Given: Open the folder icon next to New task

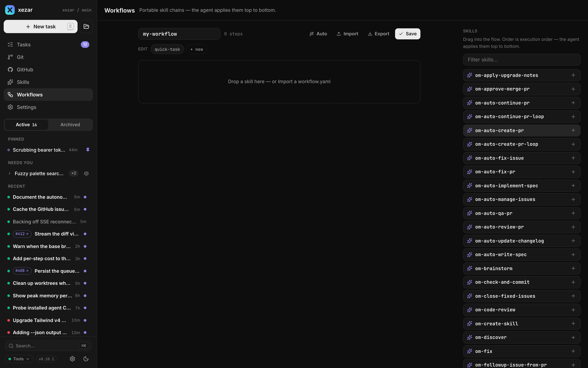Looking at the screenshot, I should [86, 26].
